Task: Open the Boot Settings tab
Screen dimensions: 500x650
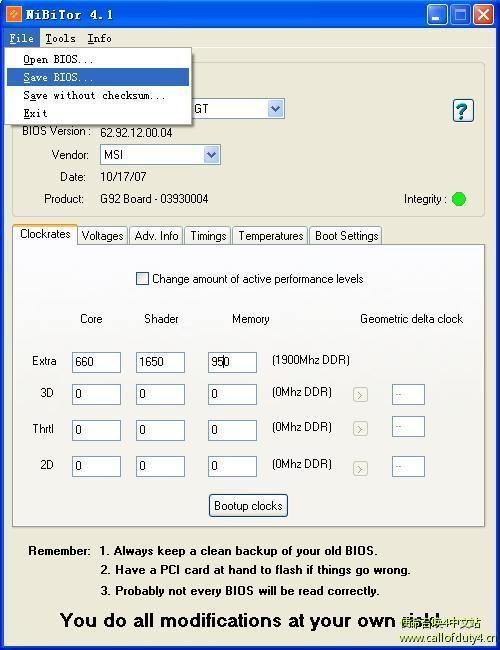Action: pyautogui.click(x=346, y=236)
